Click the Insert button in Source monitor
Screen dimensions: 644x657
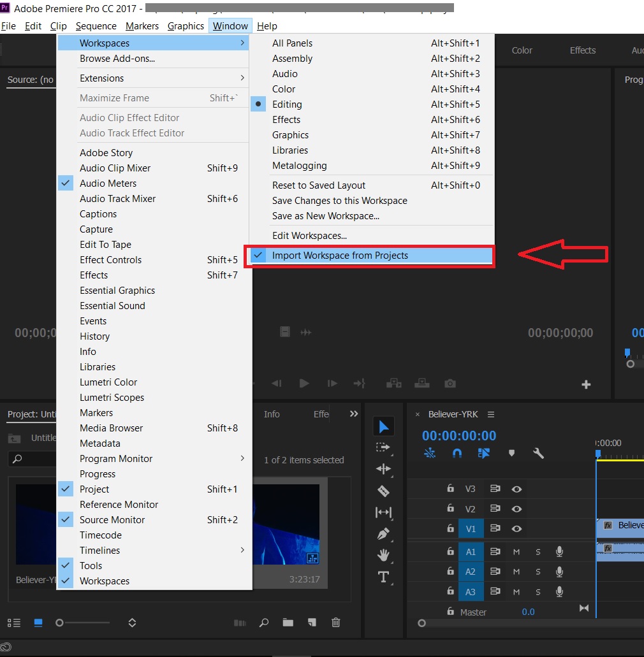pyautogui.click(x=393, y=384)
